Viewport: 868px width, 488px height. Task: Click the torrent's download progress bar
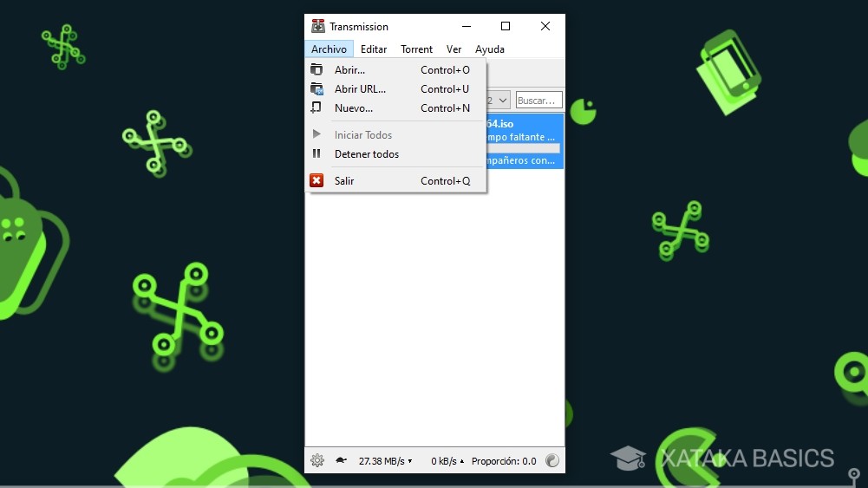(523, 148)
